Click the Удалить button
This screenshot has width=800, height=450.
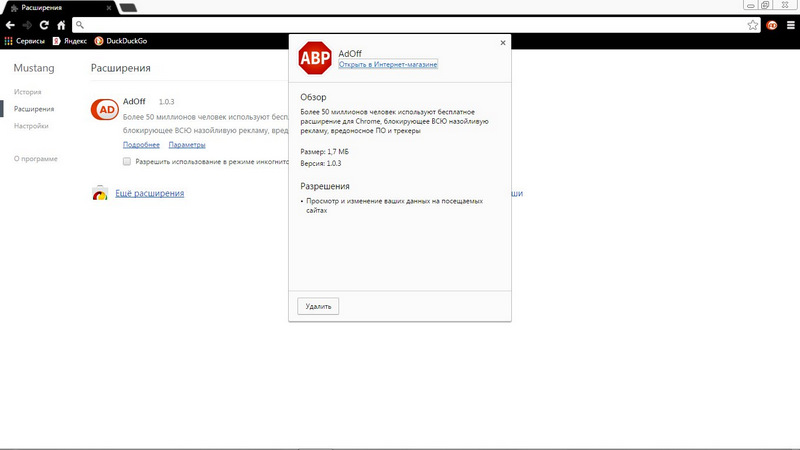pos(318,306)
